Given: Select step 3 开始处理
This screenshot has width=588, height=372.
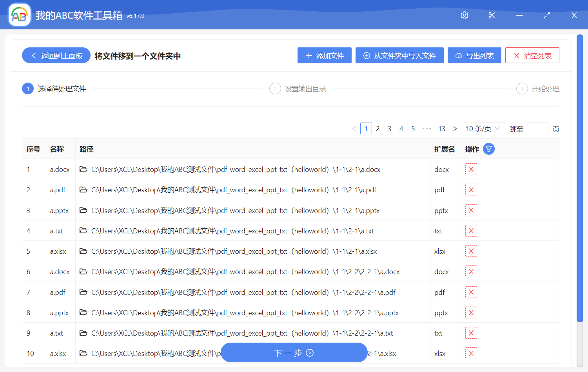Looking at the screenshot, I should click(538, 88).
